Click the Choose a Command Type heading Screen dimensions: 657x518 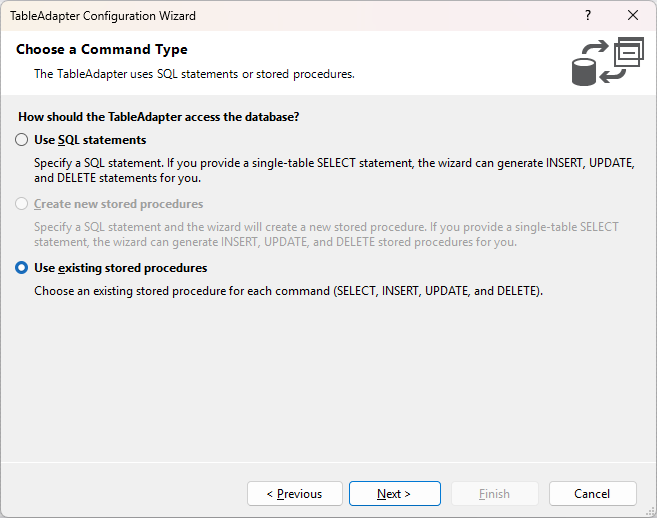101,49
